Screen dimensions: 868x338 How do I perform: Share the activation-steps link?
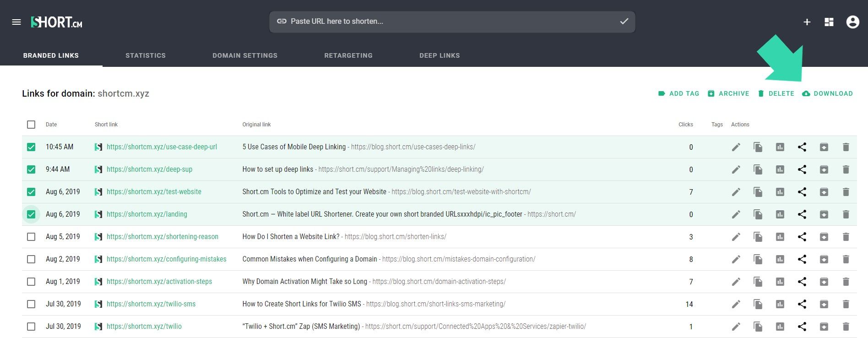(802, 282)
